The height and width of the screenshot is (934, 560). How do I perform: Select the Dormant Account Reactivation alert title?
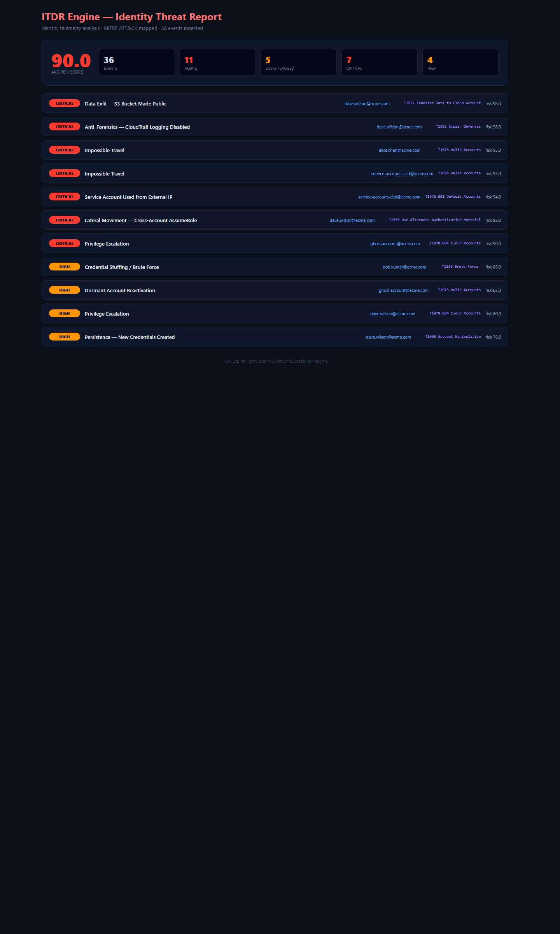click(x=120, y=291)
